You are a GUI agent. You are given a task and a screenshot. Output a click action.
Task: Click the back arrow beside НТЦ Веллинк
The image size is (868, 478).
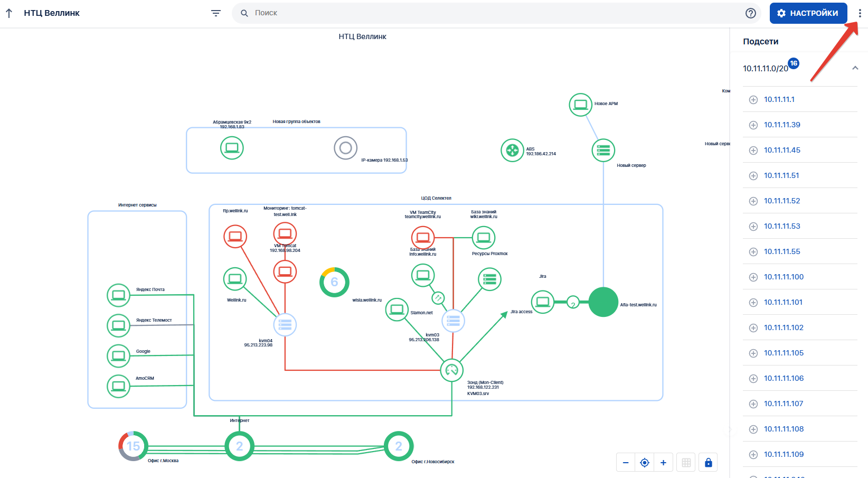click(x=9, y=13)
